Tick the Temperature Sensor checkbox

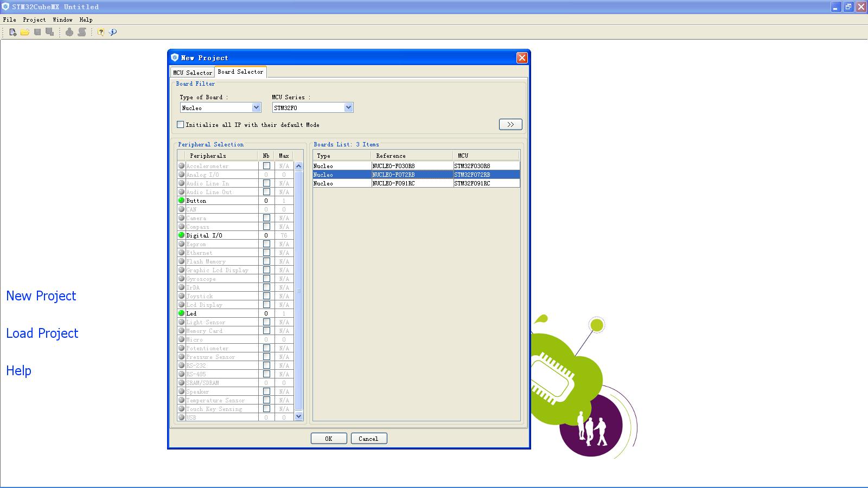pyautogui.click(x=266, y=400)
